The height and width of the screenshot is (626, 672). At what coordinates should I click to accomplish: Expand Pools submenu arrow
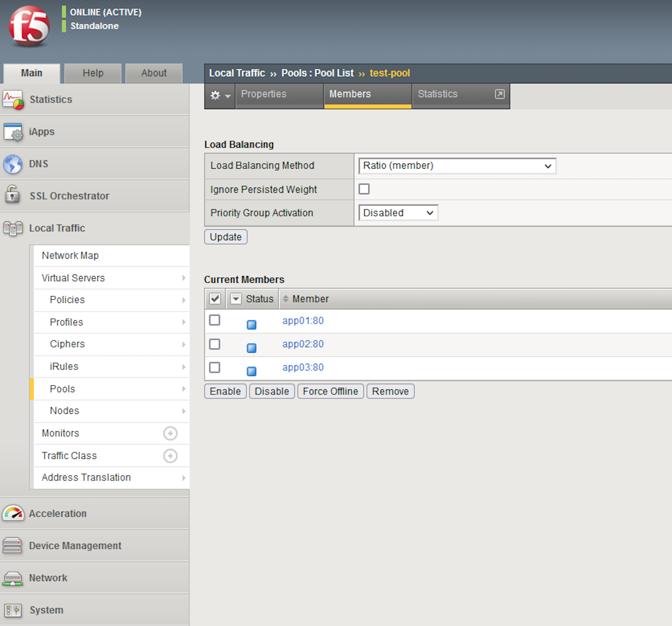click(184, 389)
